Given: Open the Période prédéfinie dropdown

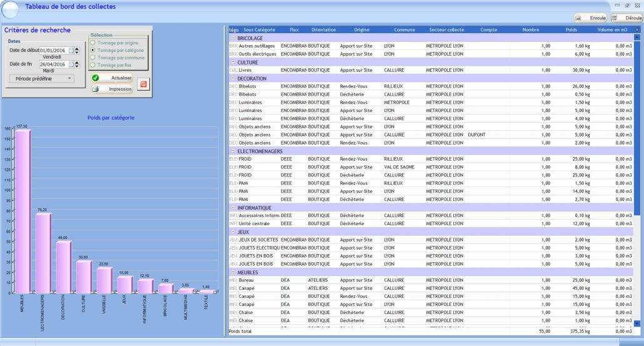Looking at the screenshot, I should (42, 78).
